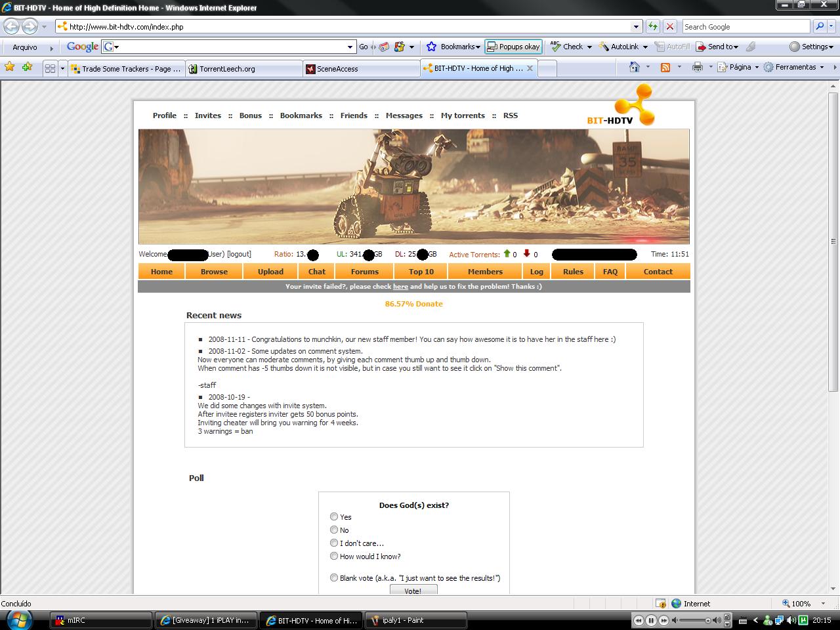Select the Blank vote poll option
This screenshot has width=840, height=630.
(x=334, y=577)
